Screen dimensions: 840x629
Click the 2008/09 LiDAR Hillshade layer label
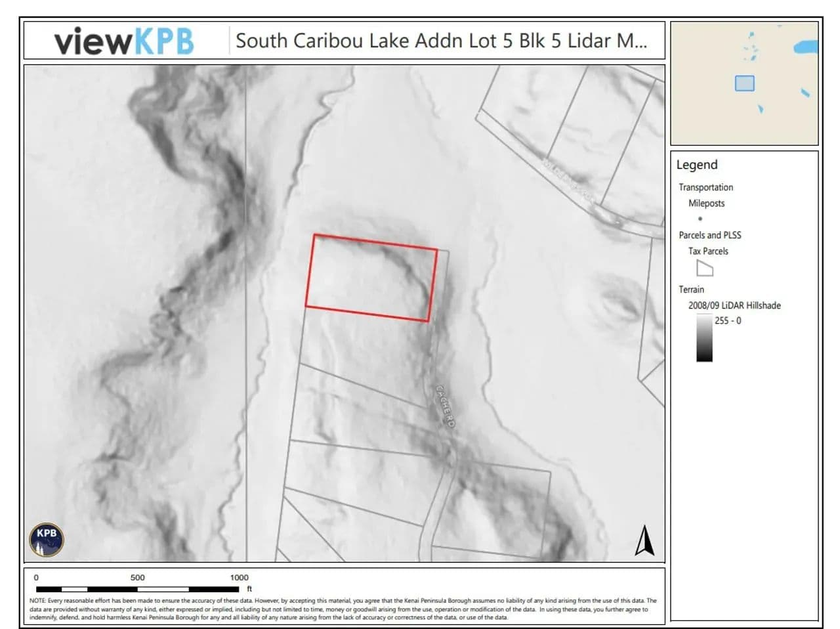pyautogui.click(x=734, y=305)
